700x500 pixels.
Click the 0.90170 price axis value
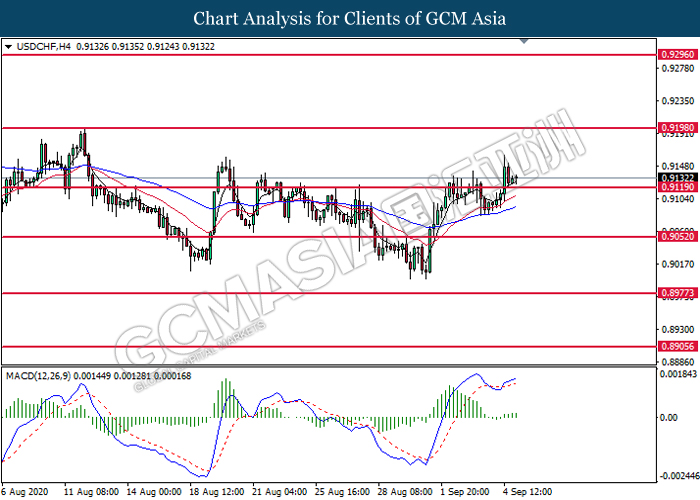coord(678,264)
